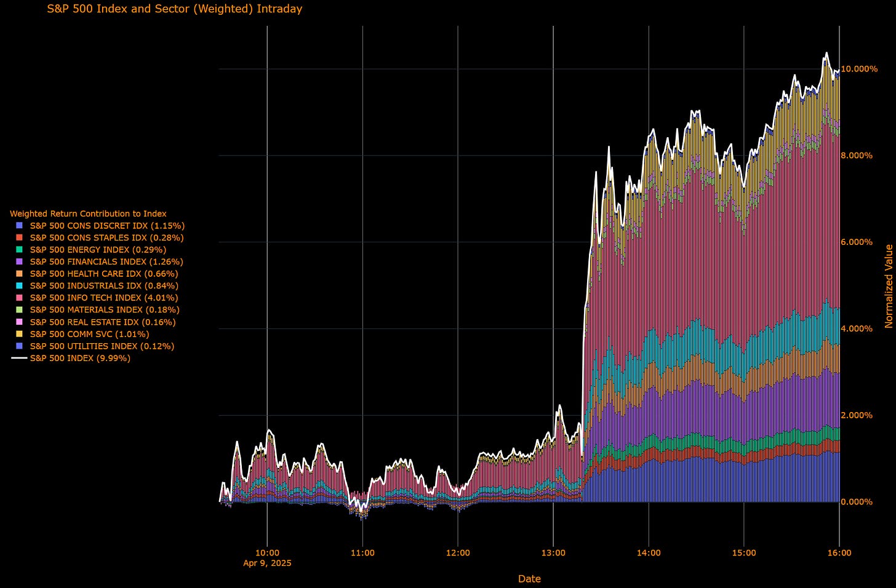The height and width of the screenshot is (588, 896).
Task: Click the 12:00 x-axis tick label
Action: tap(458, 553)
